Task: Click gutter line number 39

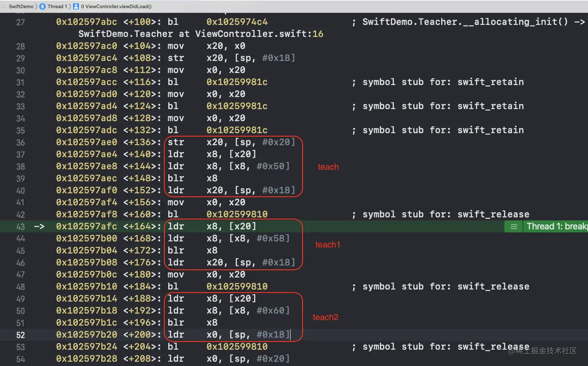Action: [20, 178]
